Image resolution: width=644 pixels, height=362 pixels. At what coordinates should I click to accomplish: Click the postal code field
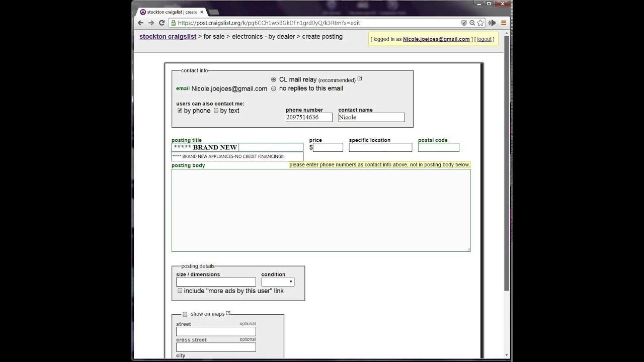point(438,147)
